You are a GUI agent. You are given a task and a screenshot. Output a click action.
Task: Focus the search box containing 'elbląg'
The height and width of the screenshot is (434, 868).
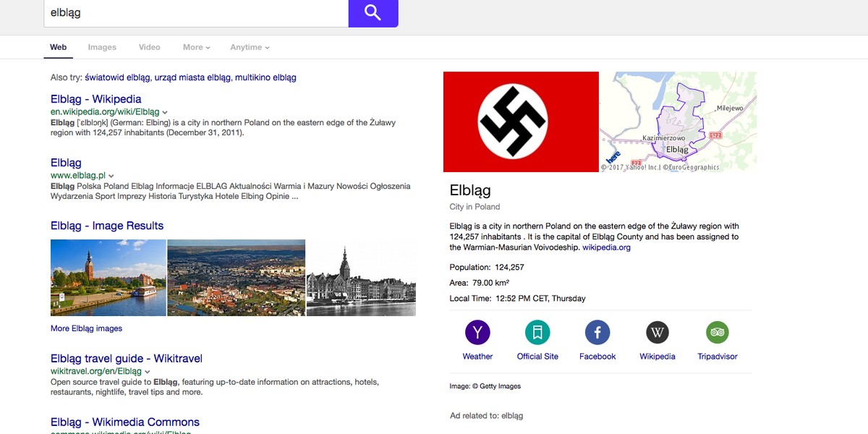tap(196, 13)
